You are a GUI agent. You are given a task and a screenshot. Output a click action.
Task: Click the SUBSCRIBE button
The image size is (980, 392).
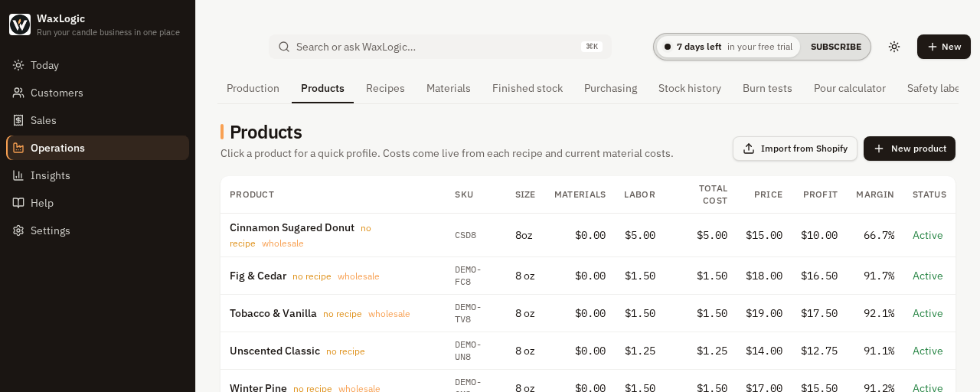[836, 47]
